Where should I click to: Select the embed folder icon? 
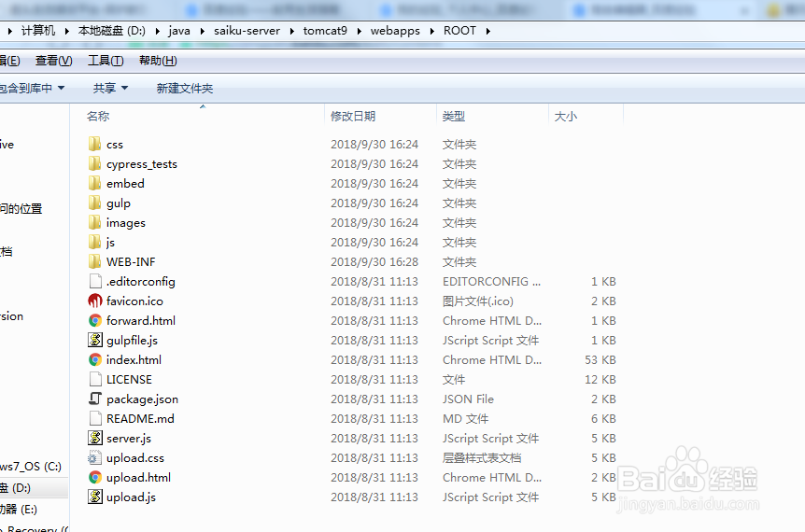tap(94, 183)
